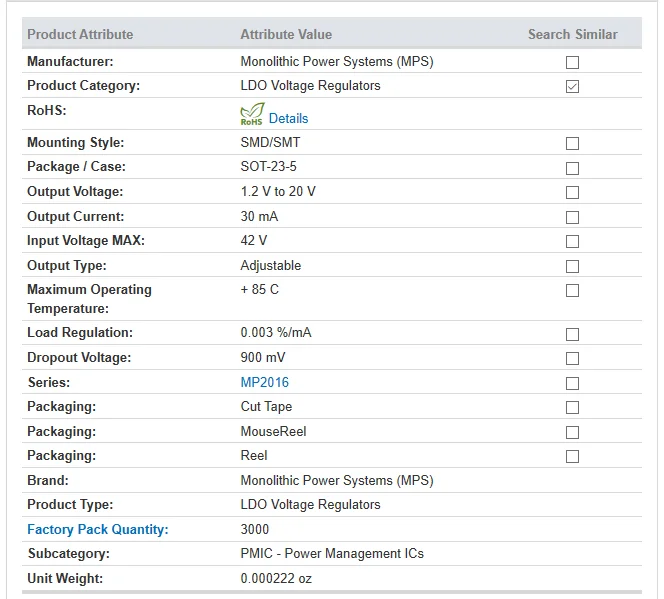The image size is (664, 599).
Task: Select the Dropout Voltage checkbox
Action: point(572,358)
